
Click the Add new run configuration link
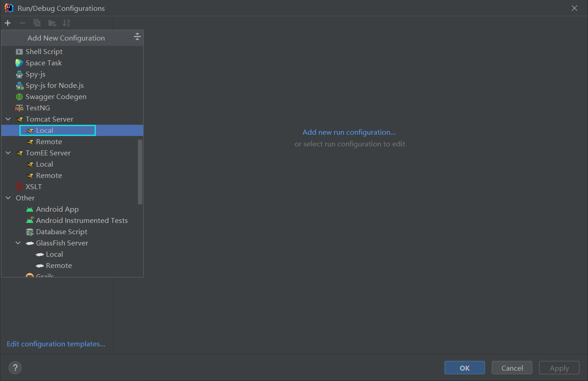tap(349, 132)
